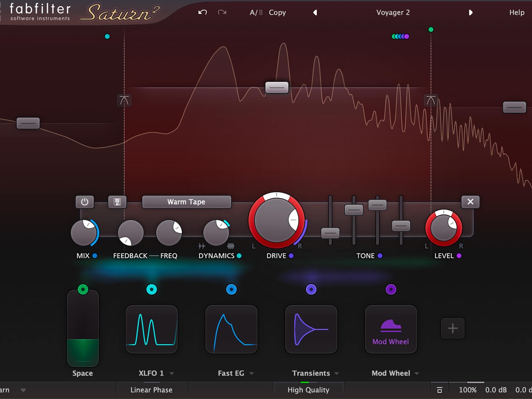Open the Help menu

pyautogui.click(x=516, y=12)
